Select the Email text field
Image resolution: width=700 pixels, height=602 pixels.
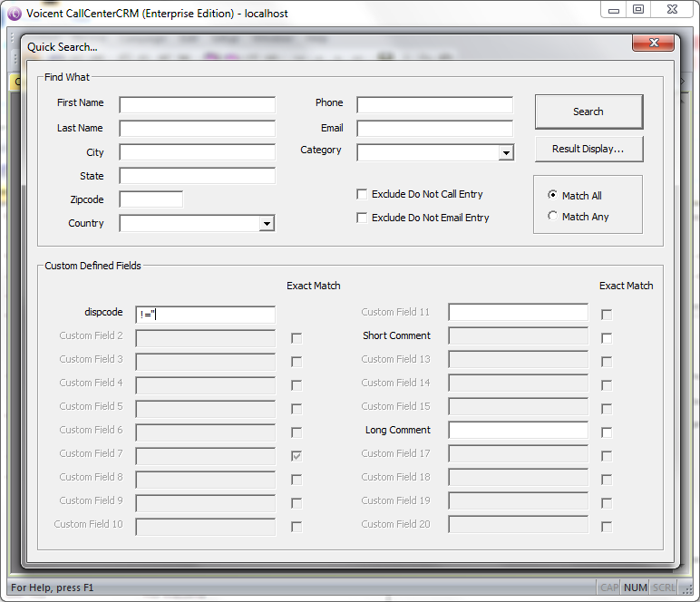coord(434,129)
